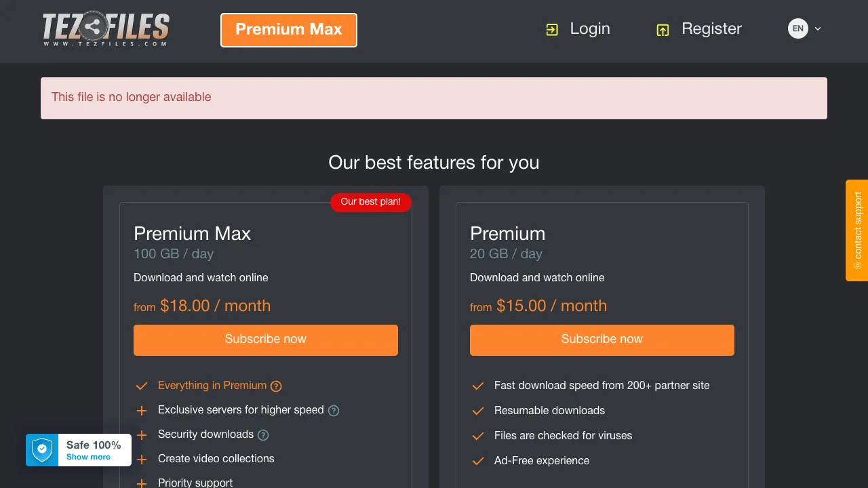Click the TezFiles logo
The image size is (868, 488).
point(106,29)
